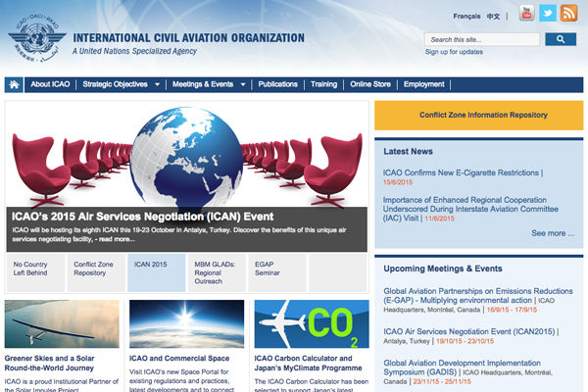Viewport: 588px width, 392px height.
Task: Open ICAO Confirms New E-Cigarette Restrictions news
Action: pos(461,172)
